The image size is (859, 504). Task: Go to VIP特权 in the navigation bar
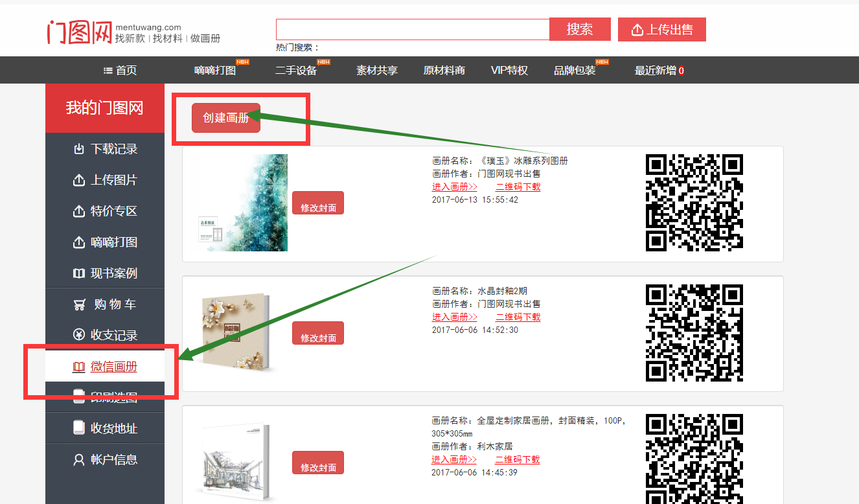coord(509,71)
